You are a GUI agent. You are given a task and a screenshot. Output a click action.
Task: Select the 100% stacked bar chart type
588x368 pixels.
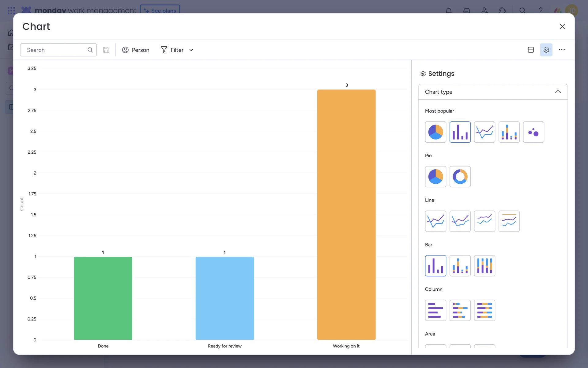click(x=484, y=266)
